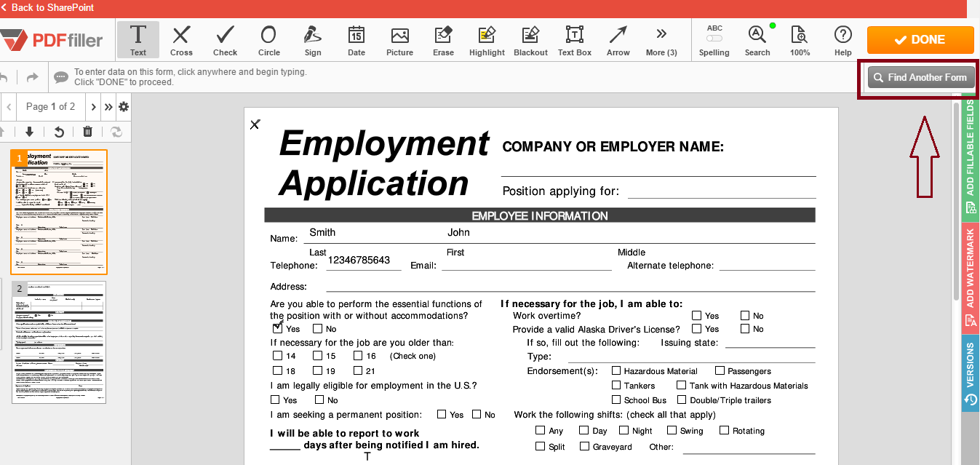Select the Arrow tool
Screen dimensions: 980x465
pos(618,40)
